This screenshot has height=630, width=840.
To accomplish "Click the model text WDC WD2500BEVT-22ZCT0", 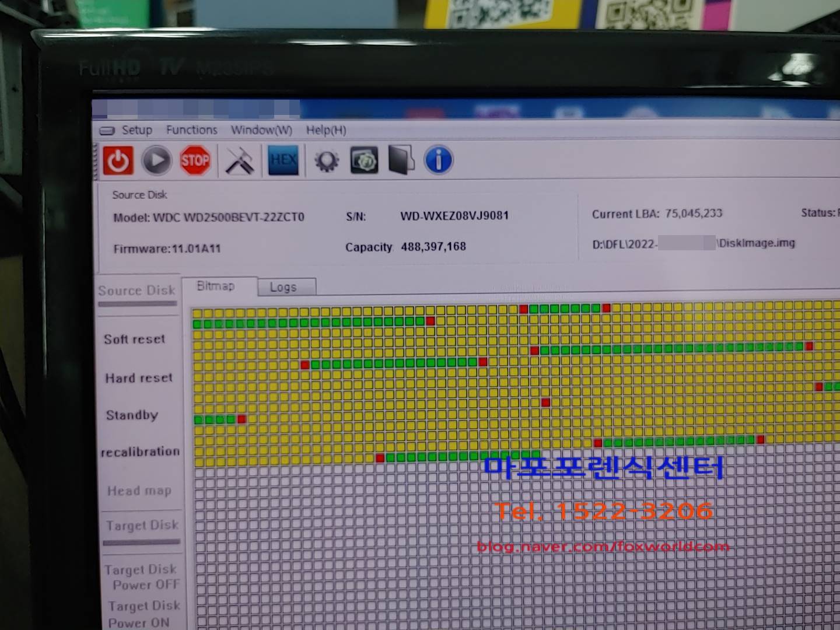I will pyautogui.click(x=229, y=218).
